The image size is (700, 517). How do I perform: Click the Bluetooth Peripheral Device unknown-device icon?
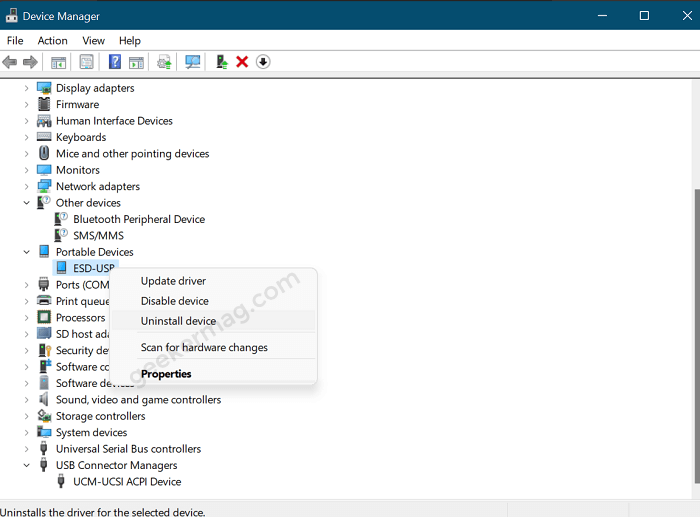point(61,219)
